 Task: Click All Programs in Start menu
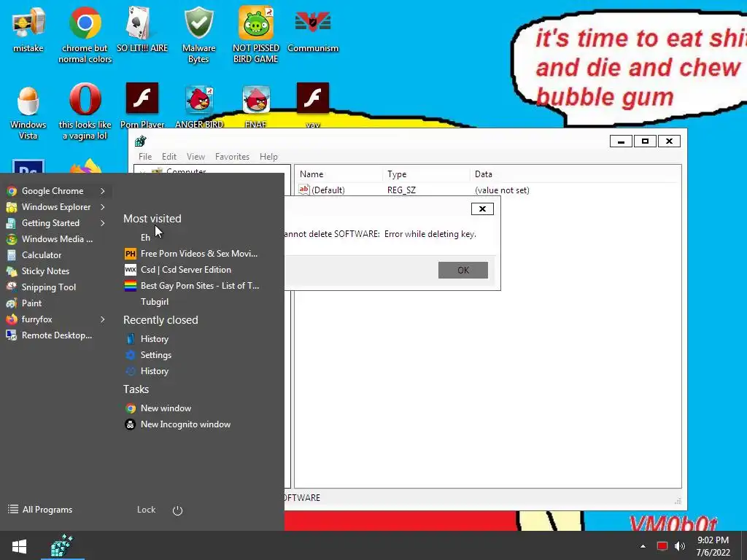(41, 510)
